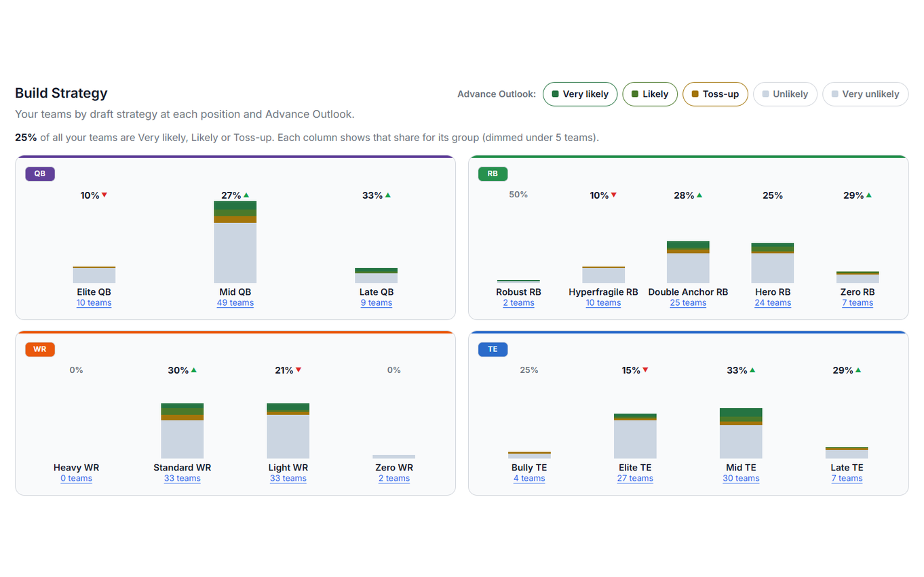Open the 33 teams link under Standard WR
The width and height of the screenshot is (924, 577).
(x=182, y=479)
